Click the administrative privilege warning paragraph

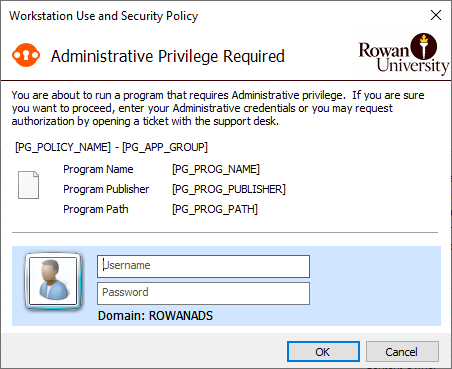point(218,108)
